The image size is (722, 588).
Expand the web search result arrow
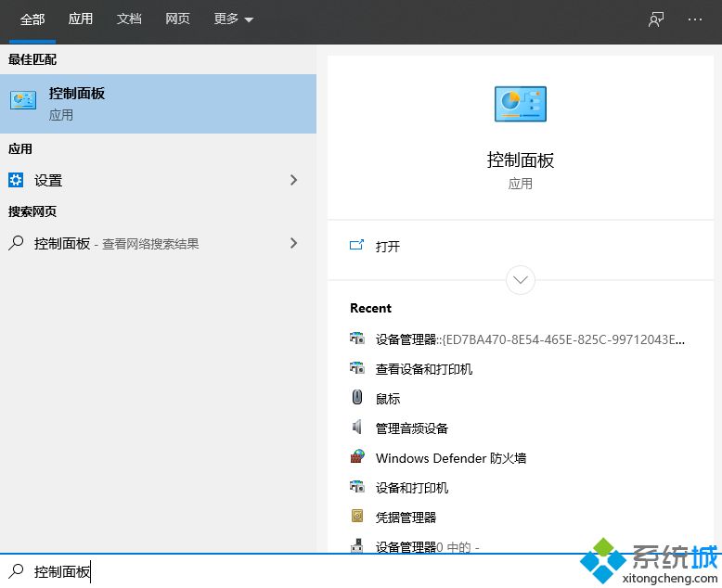tap(294, 243)
